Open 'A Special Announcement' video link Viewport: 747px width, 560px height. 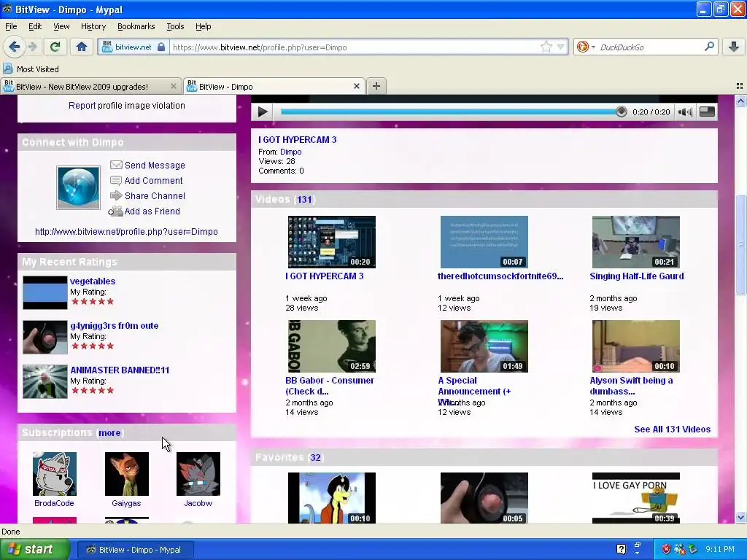click(x=474, y=386)
